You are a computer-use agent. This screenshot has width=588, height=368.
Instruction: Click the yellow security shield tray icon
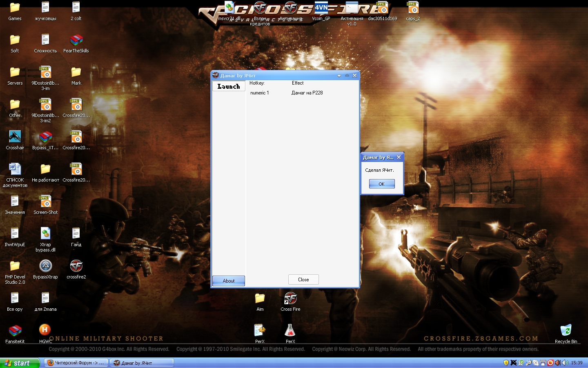506,363
